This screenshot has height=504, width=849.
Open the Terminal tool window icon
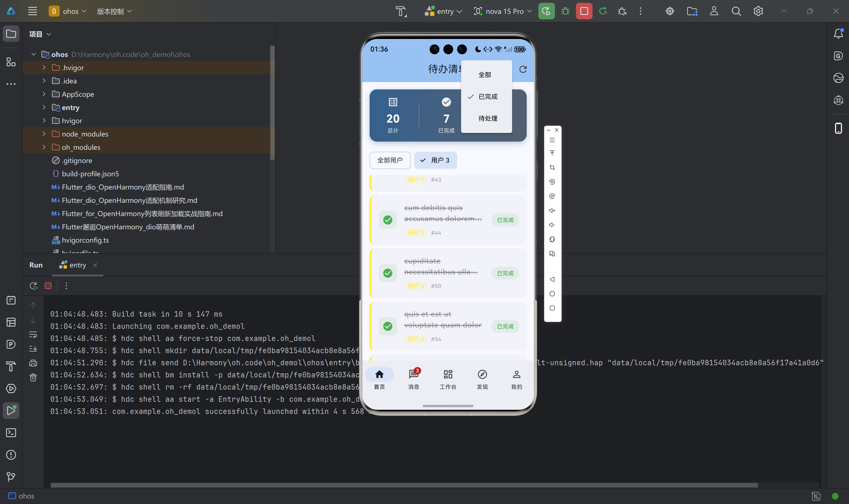[11, 433]
